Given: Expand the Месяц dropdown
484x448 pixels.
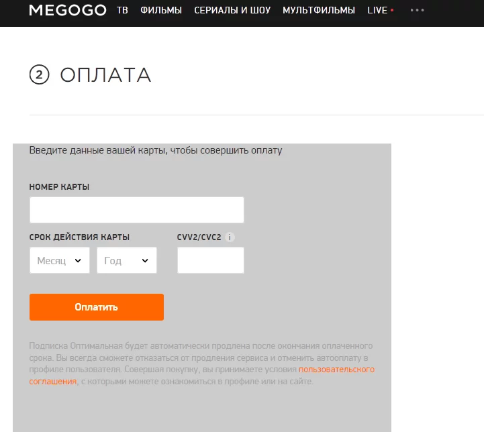Looking at the screenshot, I should click(60, 261).
